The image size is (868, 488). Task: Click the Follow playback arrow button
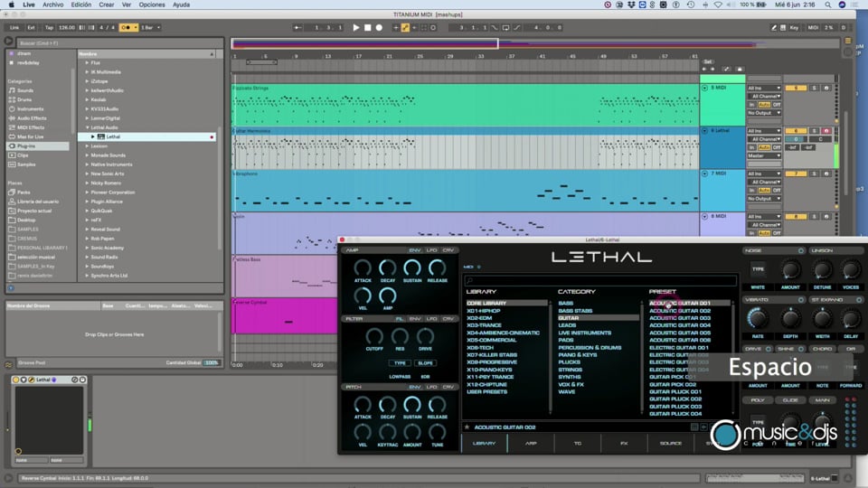pos(297,27)
